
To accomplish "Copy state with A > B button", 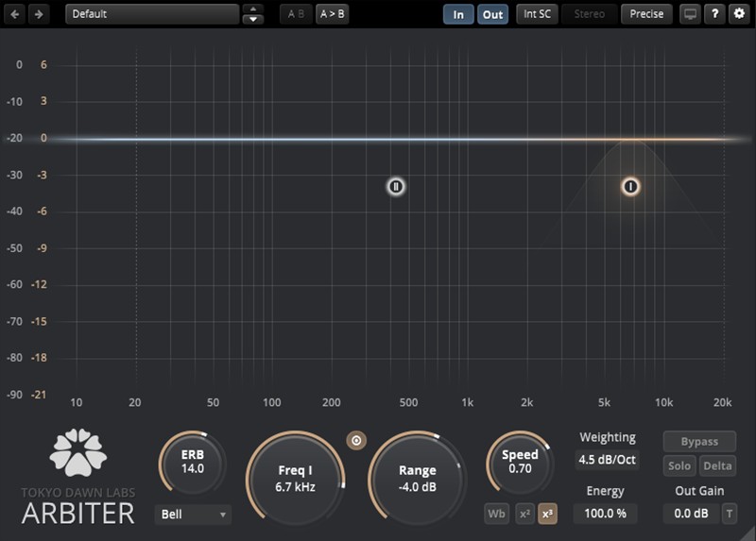I will pos(333,14).
